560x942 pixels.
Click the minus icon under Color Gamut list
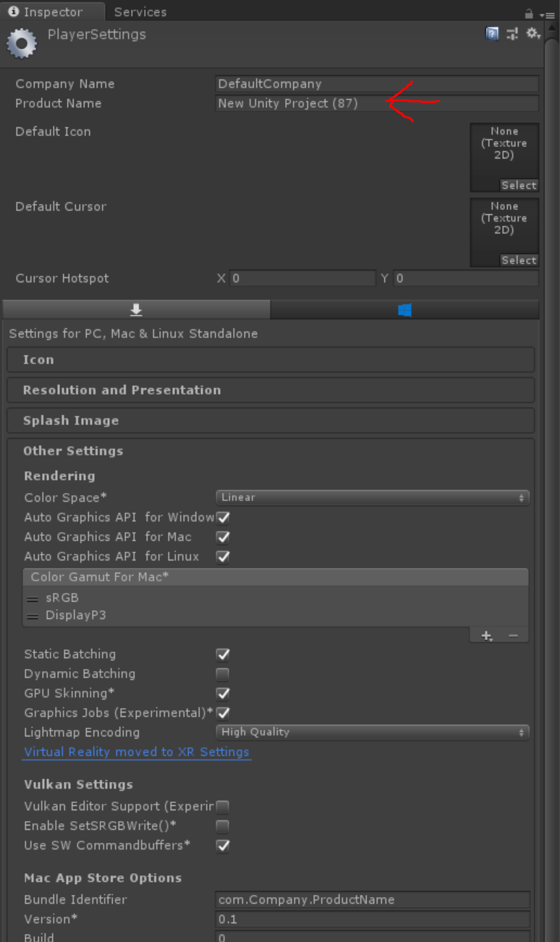pyautogui.click(x=513, y=636)
